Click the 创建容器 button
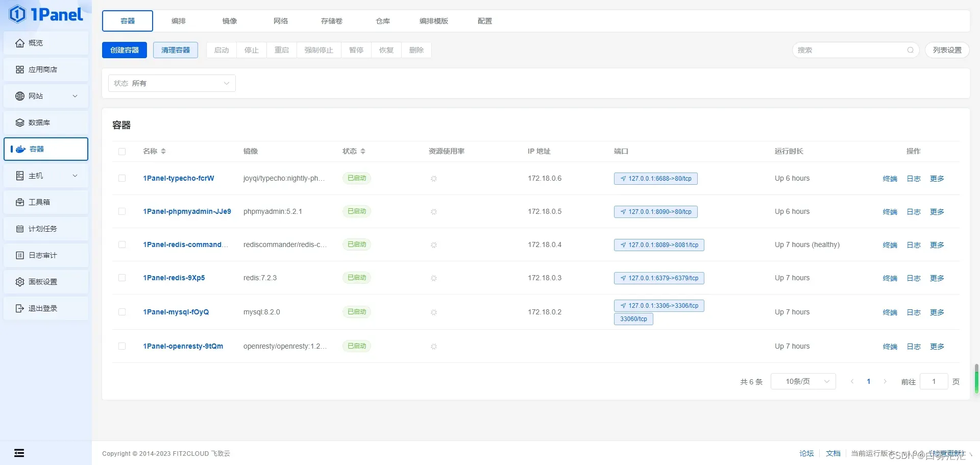 coord(125,50)
